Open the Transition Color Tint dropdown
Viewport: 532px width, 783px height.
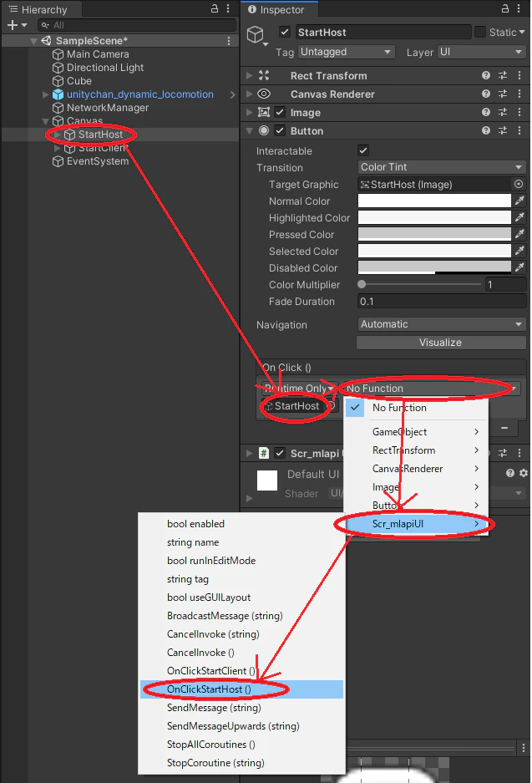tap(442, 167)
